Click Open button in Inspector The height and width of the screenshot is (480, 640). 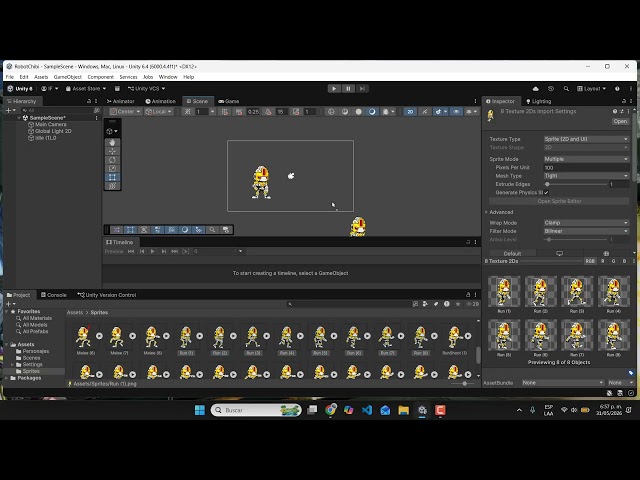pyautogui.click(x=620, y=121)
